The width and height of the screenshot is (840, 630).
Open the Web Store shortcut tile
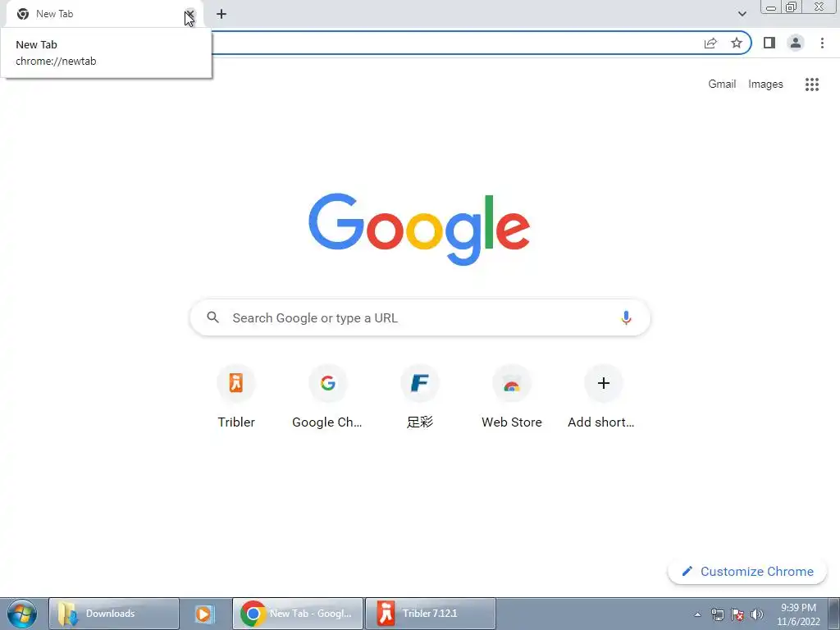[512, 397]
